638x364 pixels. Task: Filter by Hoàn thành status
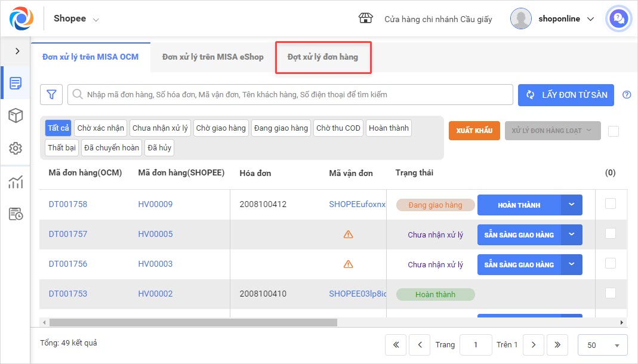[x=389, y=128]
